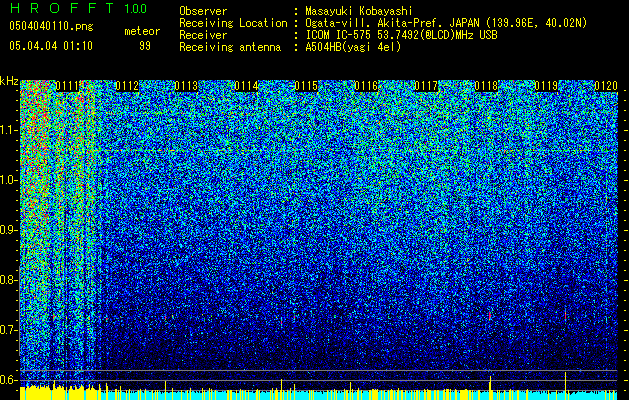Click the 0117 time marker
This screenshot has width=629, height=400.
[426, 86]
